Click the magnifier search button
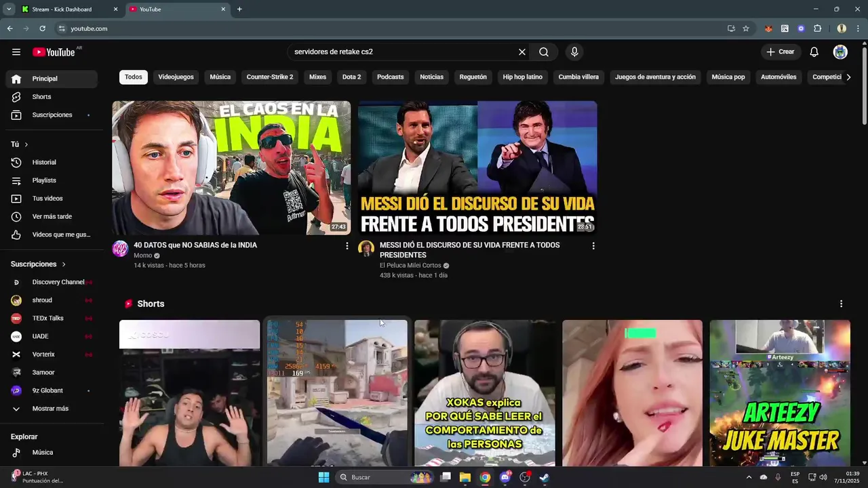This screenshot has width=868, height=488. coord(544,52)
